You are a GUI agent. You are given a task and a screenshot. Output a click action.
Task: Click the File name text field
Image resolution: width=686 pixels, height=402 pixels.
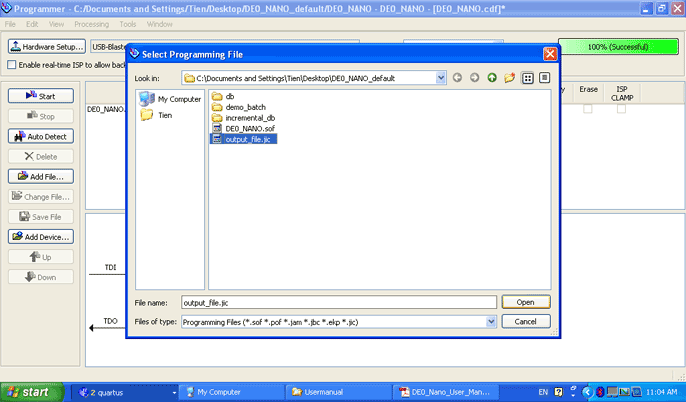pyautogui.click(x=337, y=301)
